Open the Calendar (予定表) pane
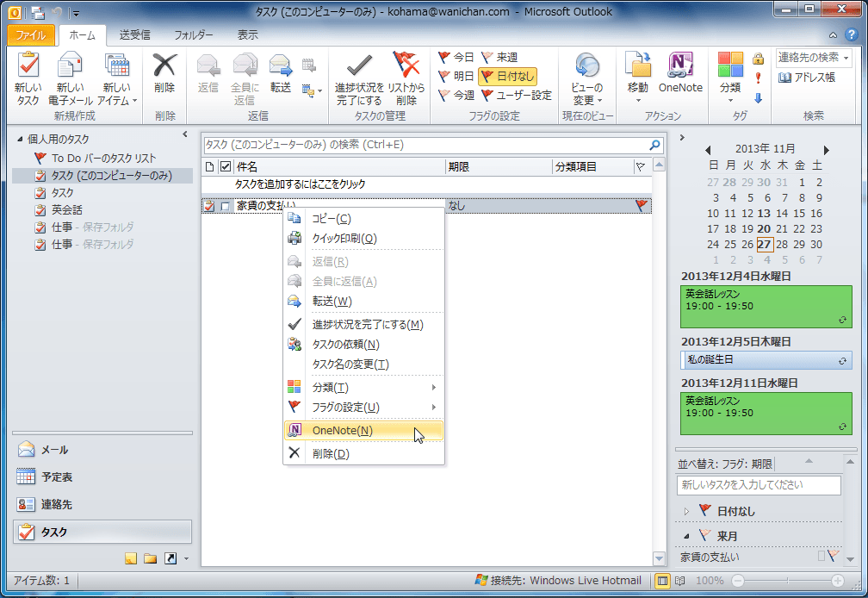This screenshot has width=868, height=598. click(102, 477)
